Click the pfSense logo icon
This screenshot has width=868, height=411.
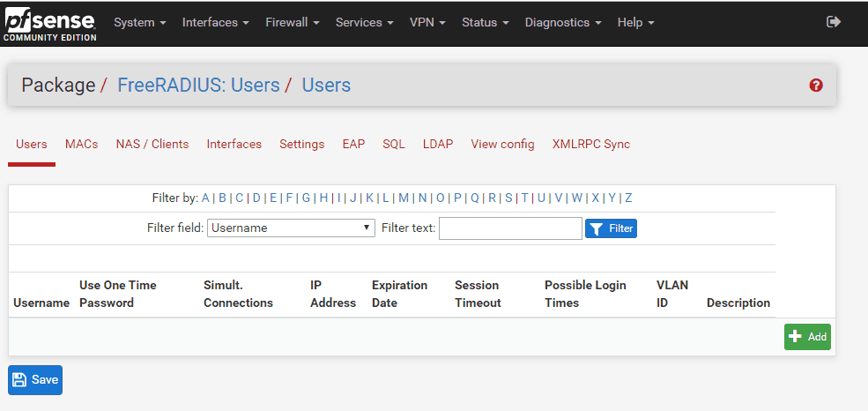pos(48,23)
